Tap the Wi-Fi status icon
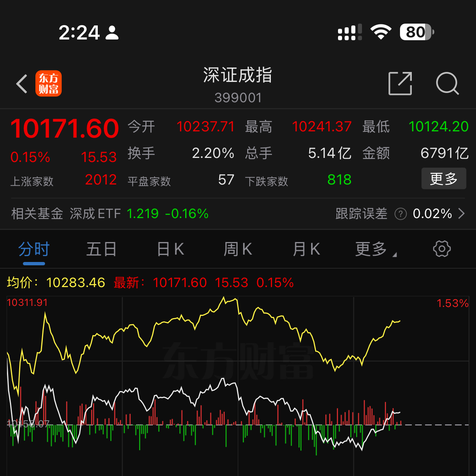Screen dimensions: 476x476 [381, 32]
